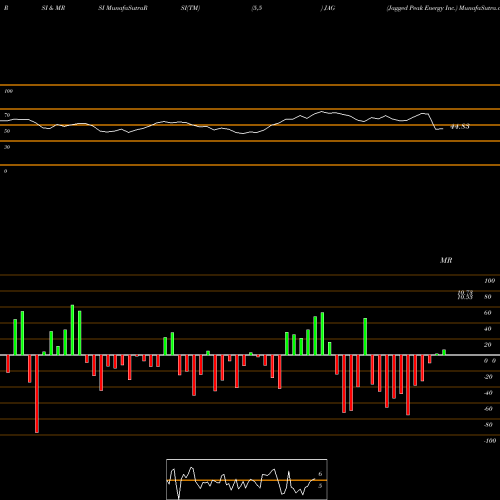Click the '50' level label on RSI axis
Screen dimensions: 500x500
pyautogui.click(x=7, y=131)
